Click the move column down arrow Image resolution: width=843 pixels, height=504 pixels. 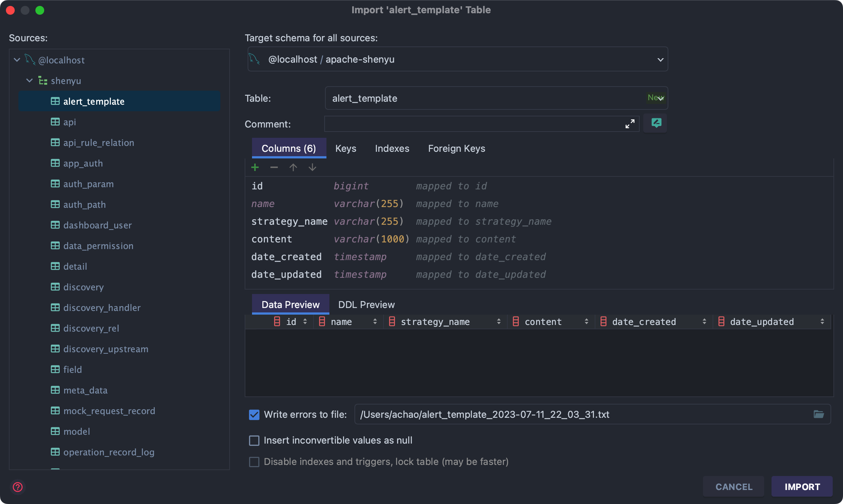312,168
